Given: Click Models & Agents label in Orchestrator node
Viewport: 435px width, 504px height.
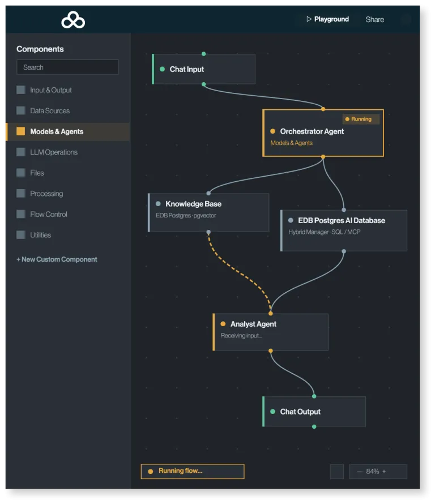Looking at the screenshot, I should coord(291,143).
